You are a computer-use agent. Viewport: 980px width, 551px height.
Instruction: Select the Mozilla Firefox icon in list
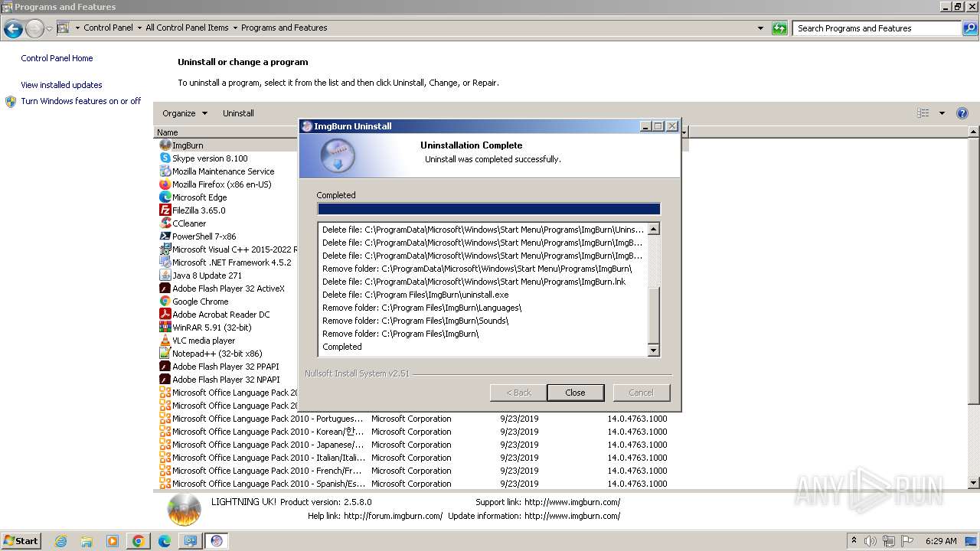point(165,184)
